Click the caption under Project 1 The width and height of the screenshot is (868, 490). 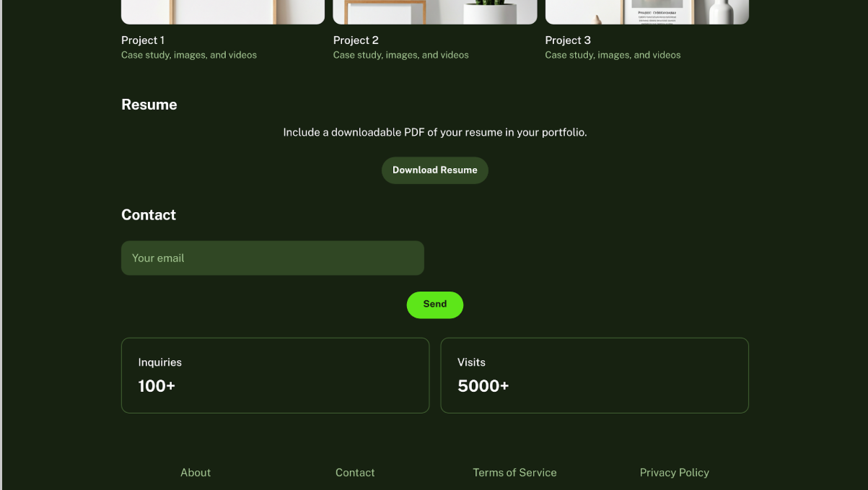(189, 55)
